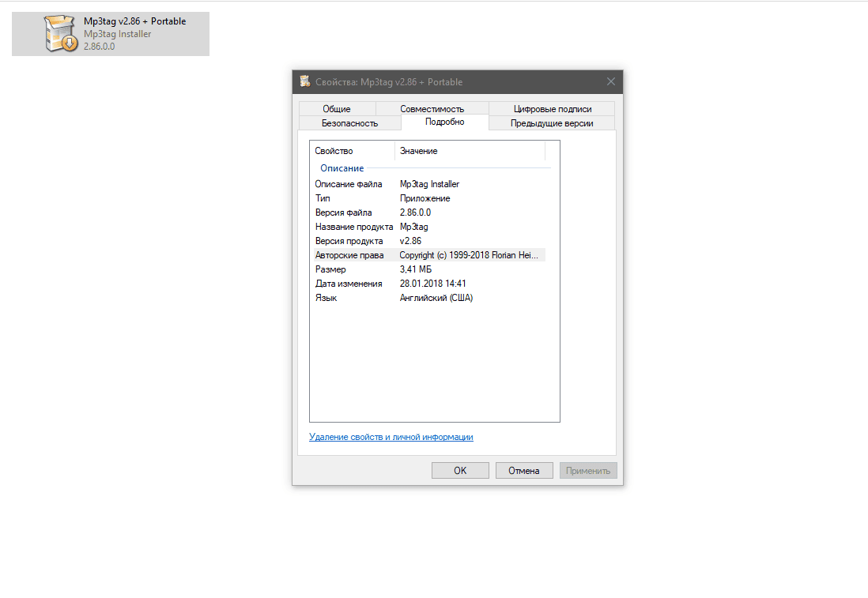Open the Цифровые подписи tab
The width and height of the screenshot is (868, 598).
click(x=552, y=109)
